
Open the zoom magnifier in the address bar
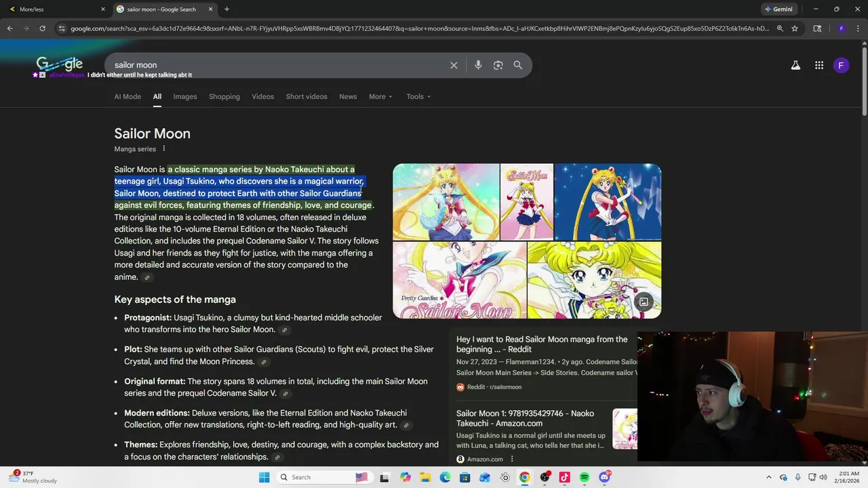pyautogui.click(x=780, y=28)
